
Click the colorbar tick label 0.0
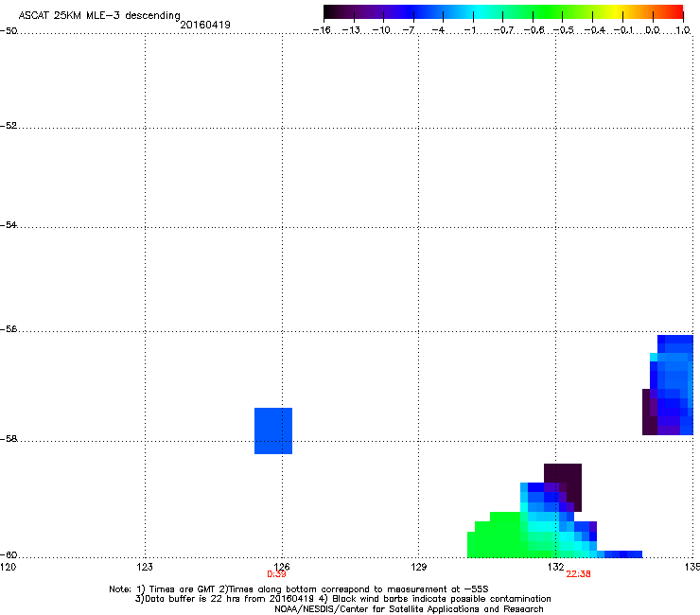click(x=653, y=30)
